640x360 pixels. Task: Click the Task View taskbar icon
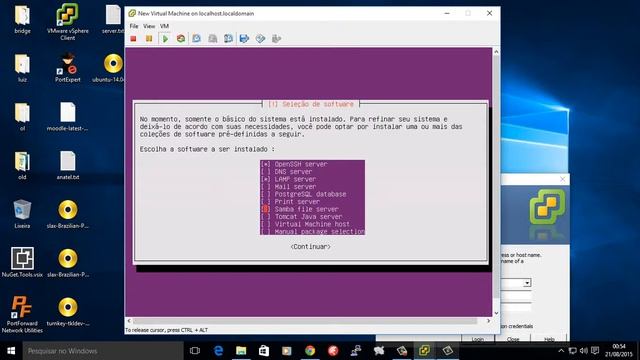(x=195, y=351)
